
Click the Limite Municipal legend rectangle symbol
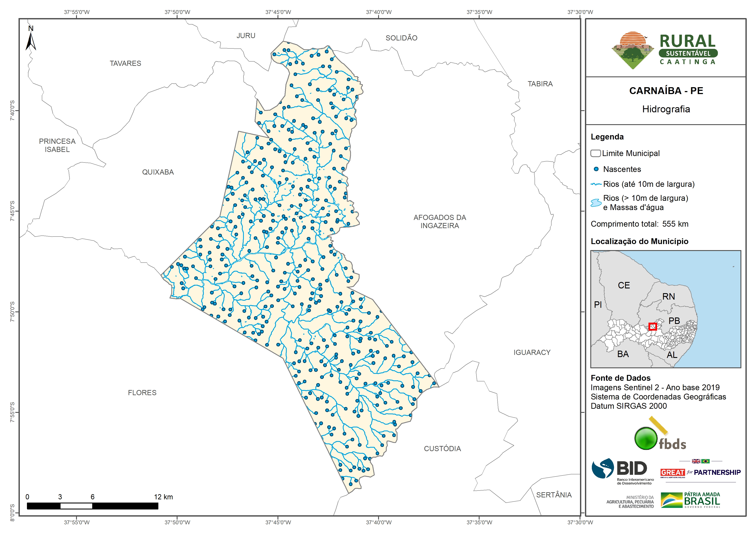[x=595, y=153]
